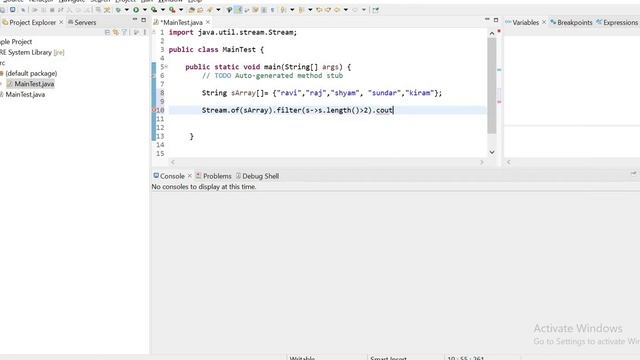Close the Variables view tab
The height and width of the screenshot is (360, 640).
pos(544,22)
